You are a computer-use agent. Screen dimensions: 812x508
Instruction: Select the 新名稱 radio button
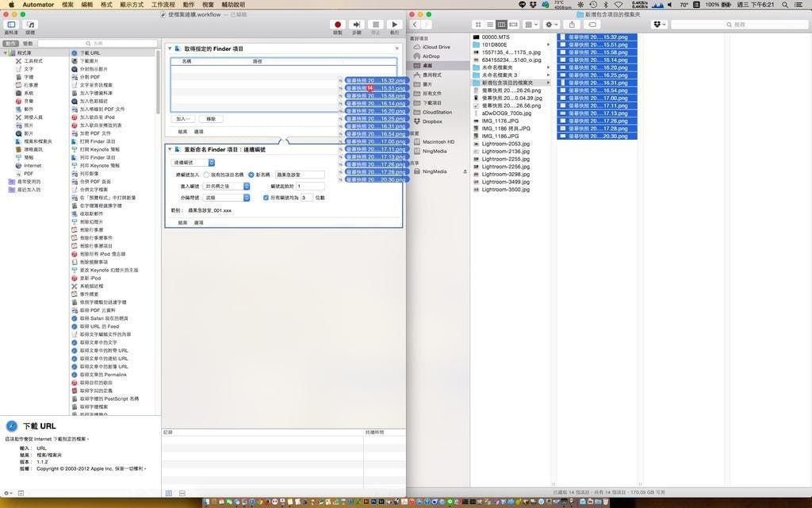point(251,174)
